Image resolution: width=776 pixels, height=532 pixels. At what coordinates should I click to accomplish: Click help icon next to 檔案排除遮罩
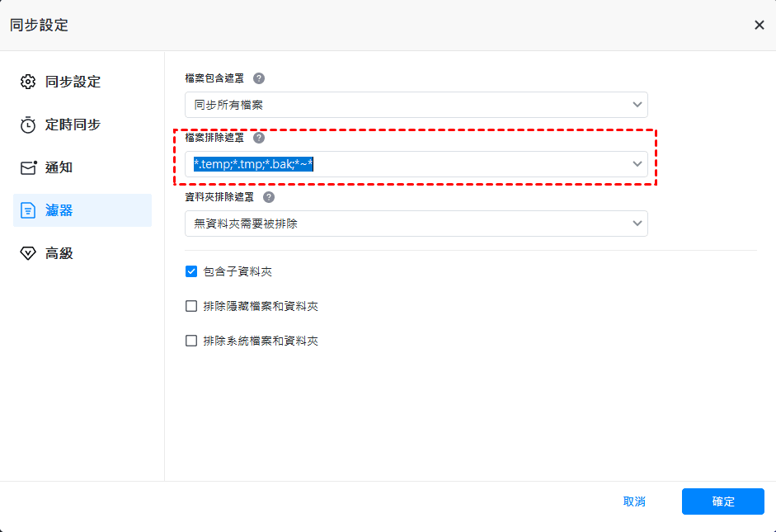[259, 138]
